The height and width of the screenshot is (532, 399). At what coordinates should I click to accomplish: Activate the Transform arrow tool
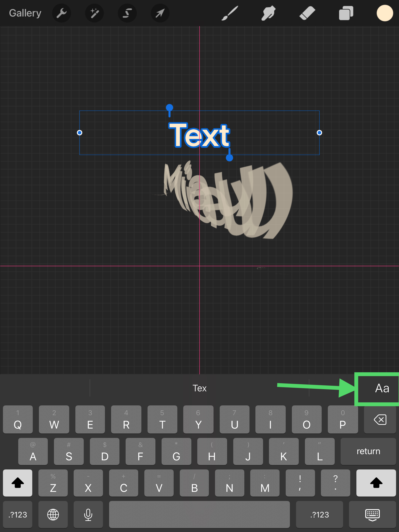pos(160,13)
